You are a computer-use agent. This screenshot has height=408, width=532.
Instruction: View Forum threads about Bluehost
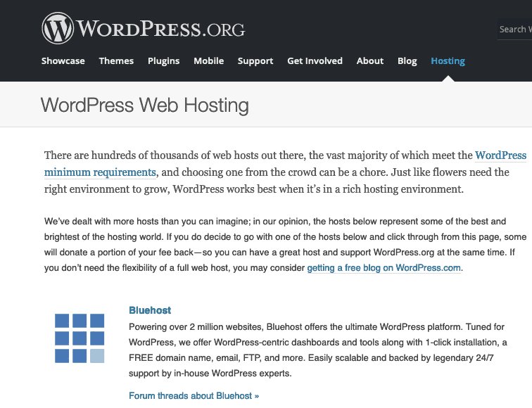[194, 396]
